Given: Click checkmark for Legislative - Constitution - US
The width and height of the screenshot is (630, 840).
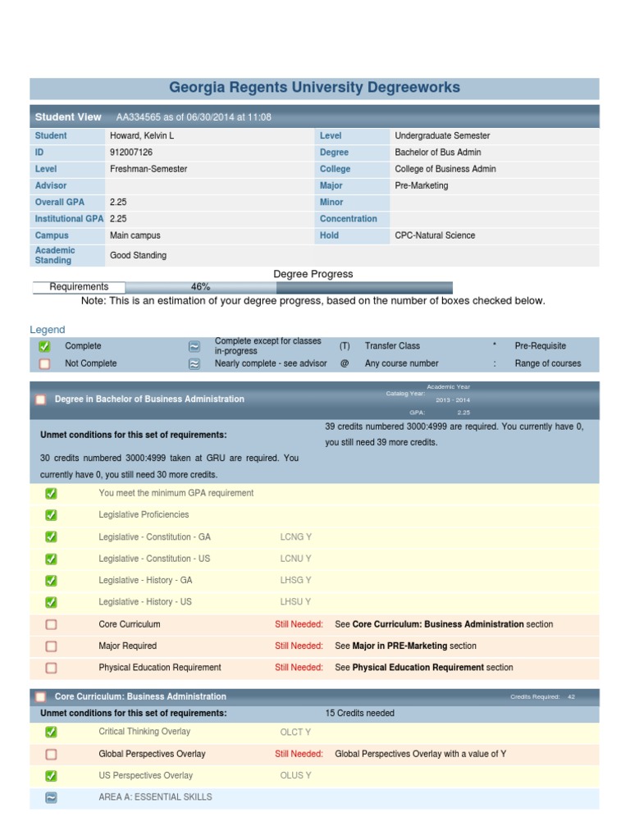Looking at the screenshot, I should click(51, 559).
